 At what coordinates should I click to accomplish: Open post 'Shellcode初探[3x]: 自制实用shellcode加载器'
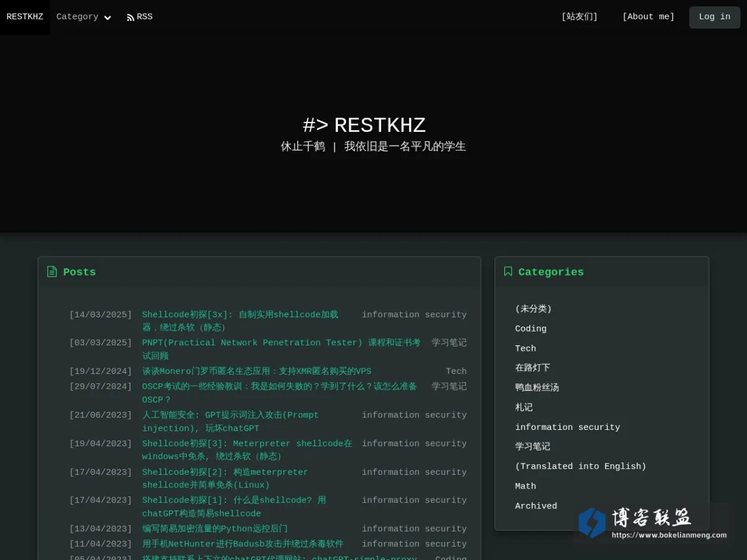coord(240,321)
